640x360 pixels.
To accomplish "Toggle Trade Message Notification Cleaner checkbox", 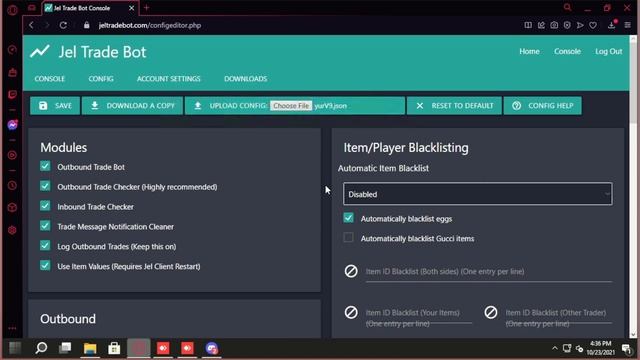I will tap(45, 226).
